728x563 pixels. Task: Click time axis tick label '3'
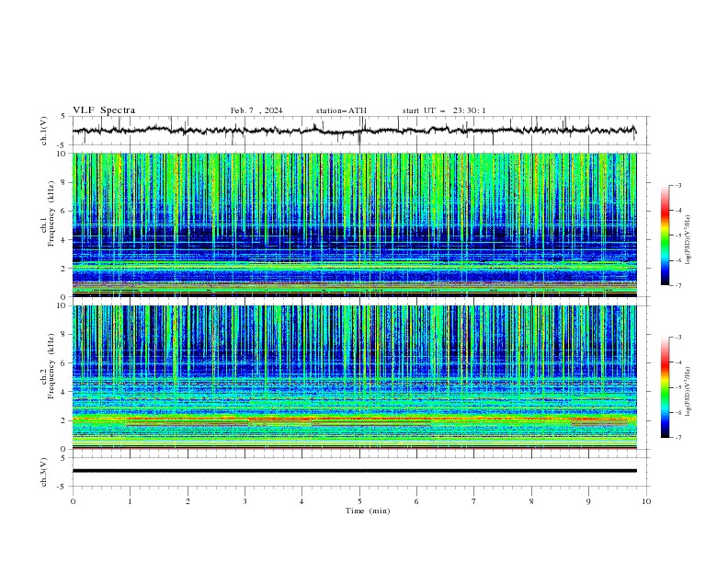coord(245,501)
